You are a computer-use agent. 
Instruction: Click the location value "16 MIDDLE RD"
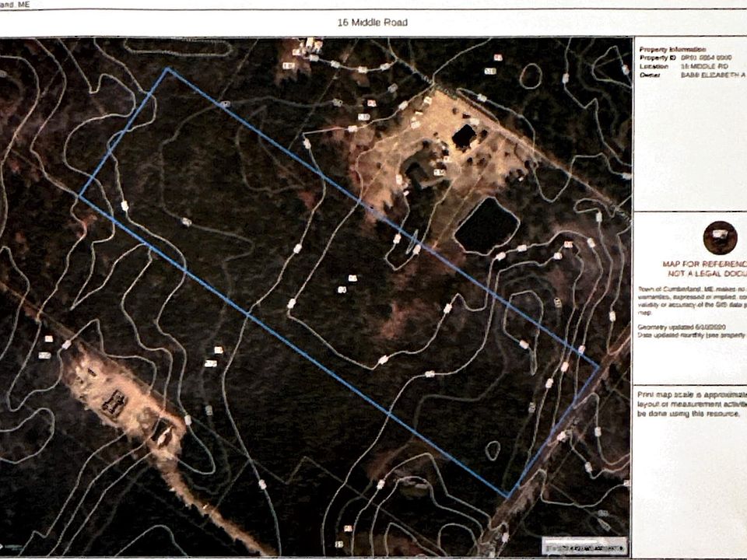[704, 66]
